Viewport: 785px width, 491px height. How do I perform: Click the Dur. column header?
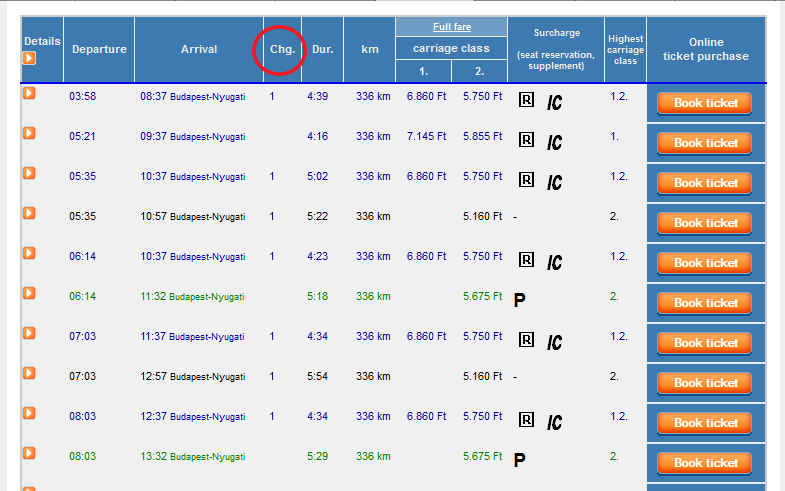[322, 49]
